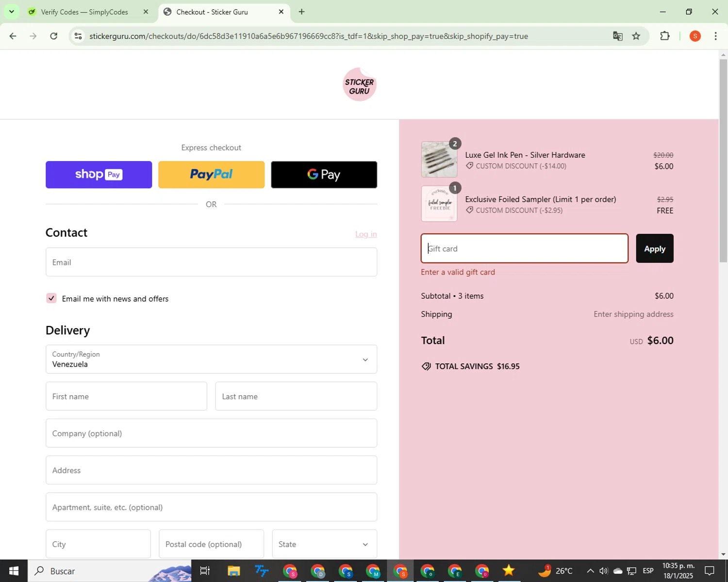728x582 pixels.
Task: Click the Postal code (optional) field
Action: (x=211, y=544)
